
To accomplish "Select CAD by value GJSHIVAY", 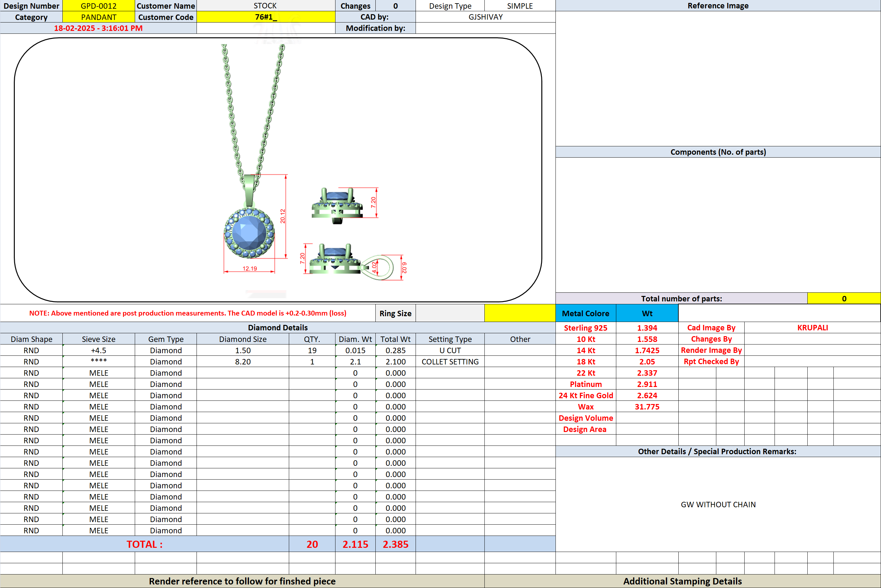I will tap(485, 17).
